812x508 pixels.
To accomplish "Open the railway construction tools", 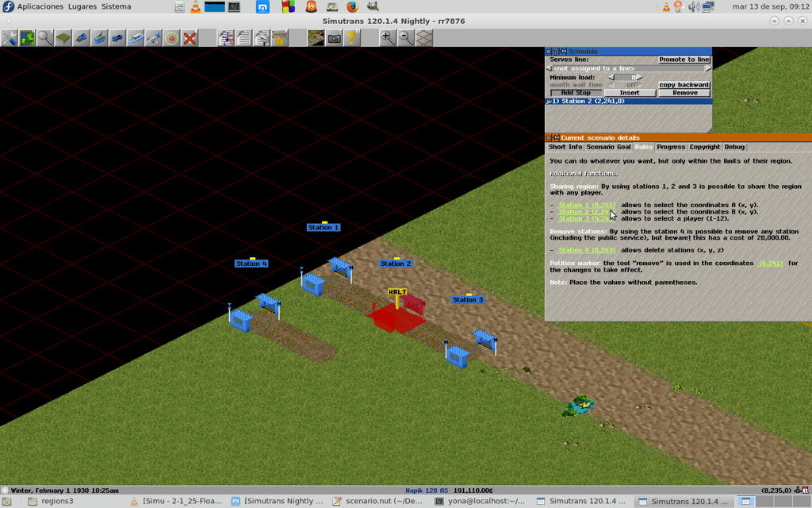I will pos(82,38).
